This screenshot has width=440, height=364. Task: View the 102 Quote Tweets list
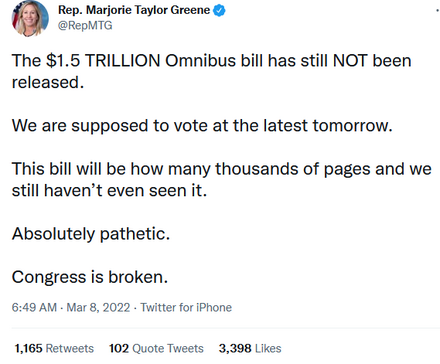(x=156, y=348)
